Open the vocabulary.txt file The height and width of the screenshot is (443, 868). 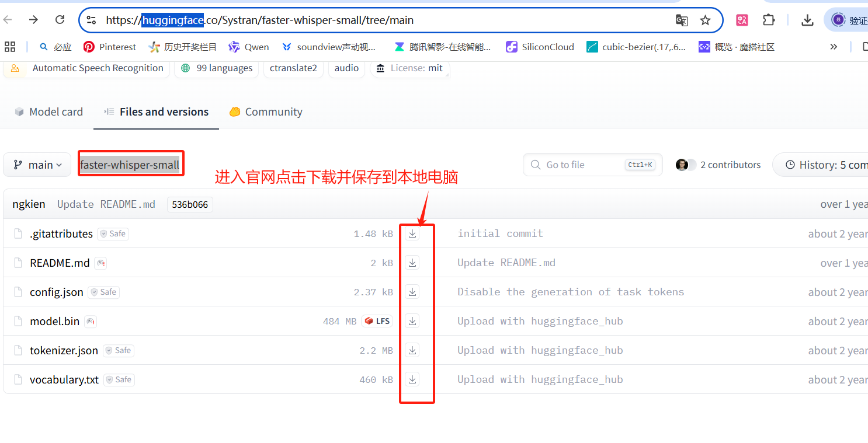pyautogui.click(x=64, y=379)
